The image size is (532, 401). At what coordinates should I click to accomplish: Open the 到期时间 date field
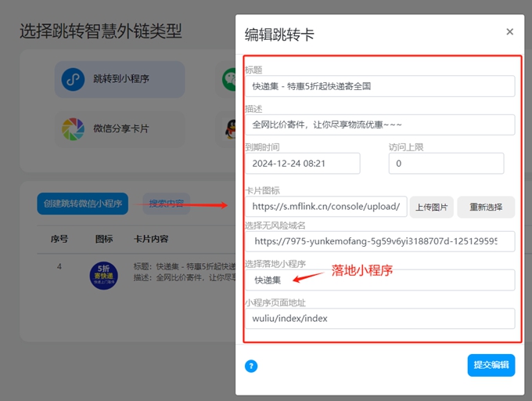pyautogui.click(x=303, y=164)
